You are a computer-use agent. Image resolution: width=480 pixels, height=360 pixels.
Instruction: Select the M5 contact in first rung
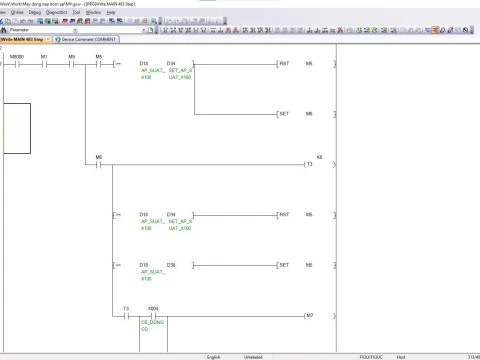pos(99,64)
